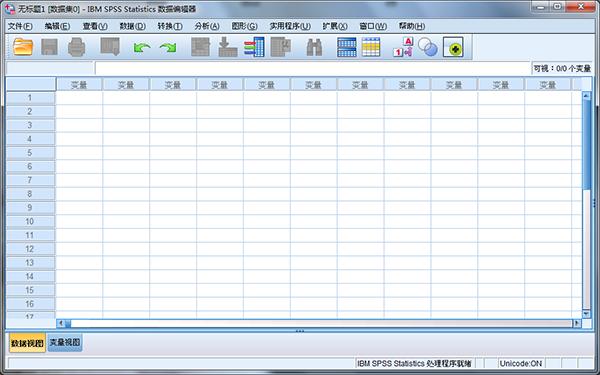
Task: Select row header 6
Action: click(31, 167)
